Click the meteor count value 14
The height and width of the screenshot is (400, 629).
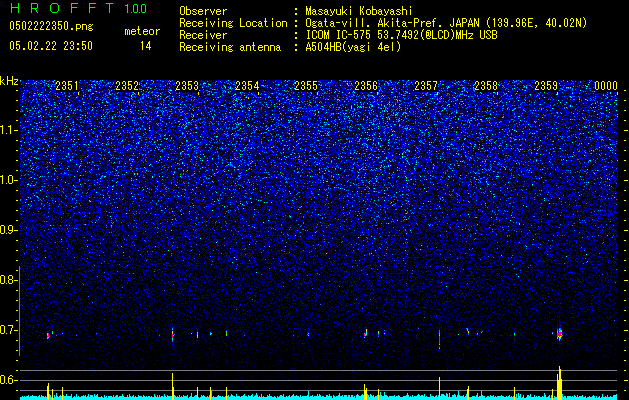click(x=146, y=46)
